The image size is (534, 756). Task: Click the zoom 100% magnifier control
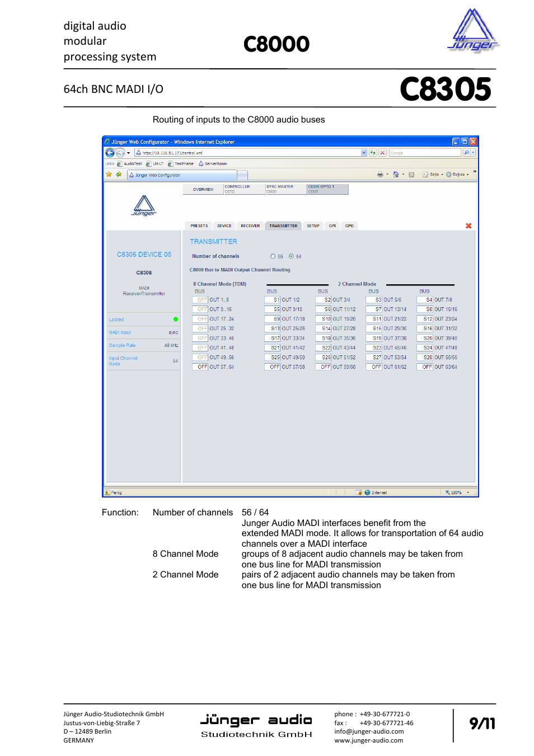[x=457, y=492]
